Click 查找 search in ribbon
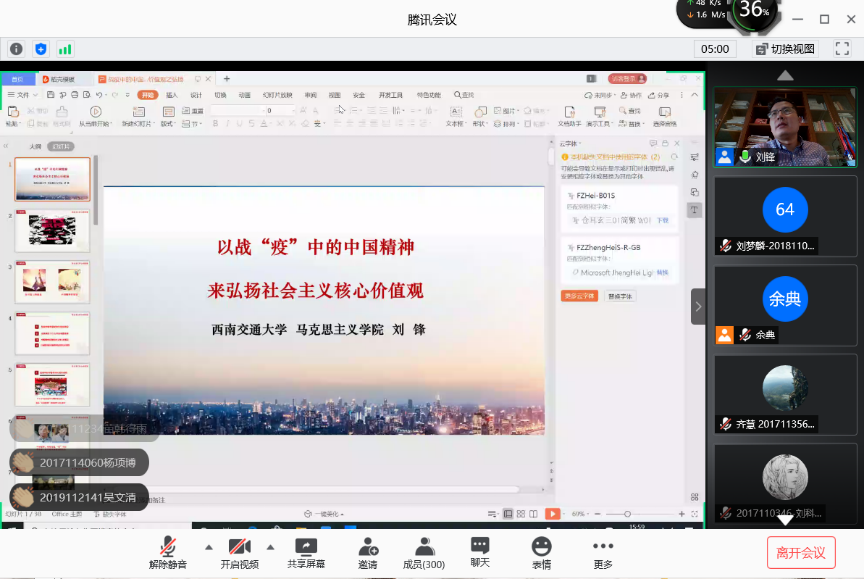Screen dimensions: 864x579 464,95
